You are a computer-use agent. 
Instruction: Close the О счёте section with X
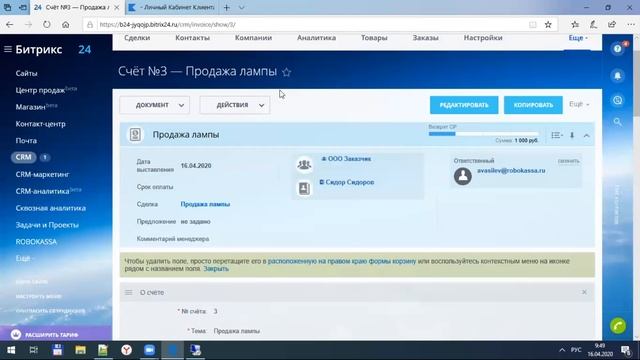pos(584,292)
